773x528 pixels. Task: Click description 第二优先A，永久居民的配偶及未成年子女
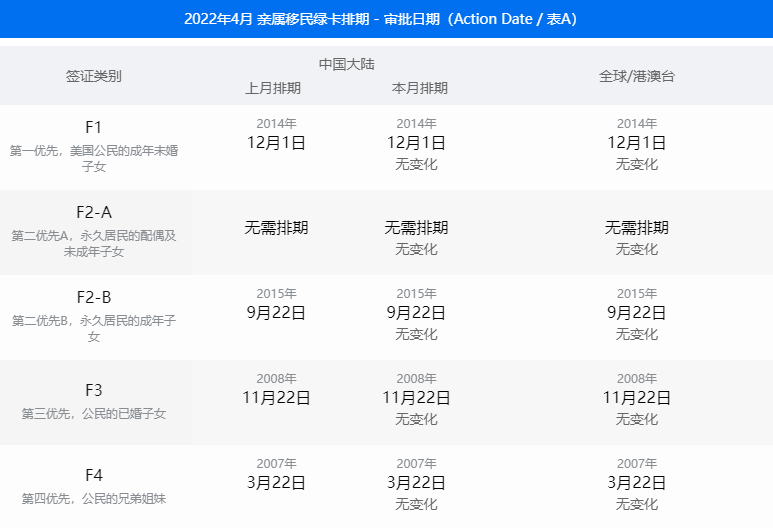94,244
